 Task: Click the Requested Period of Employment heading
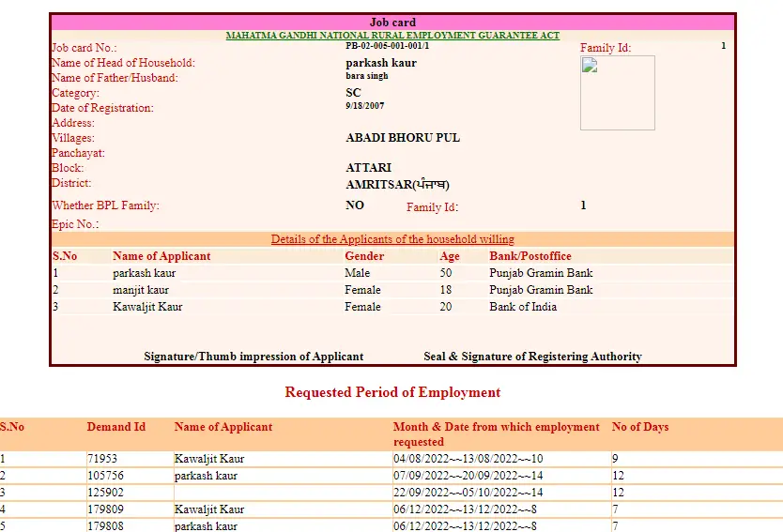tap(392, 392)
